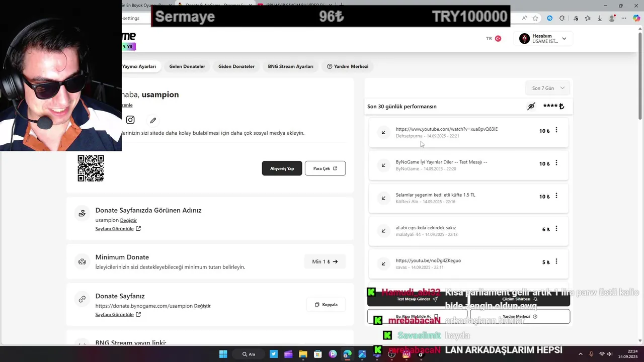The image size is (644, 362).
Task: Click the Para Çek button
Action: pyautogui.click(x=325, y=168)
